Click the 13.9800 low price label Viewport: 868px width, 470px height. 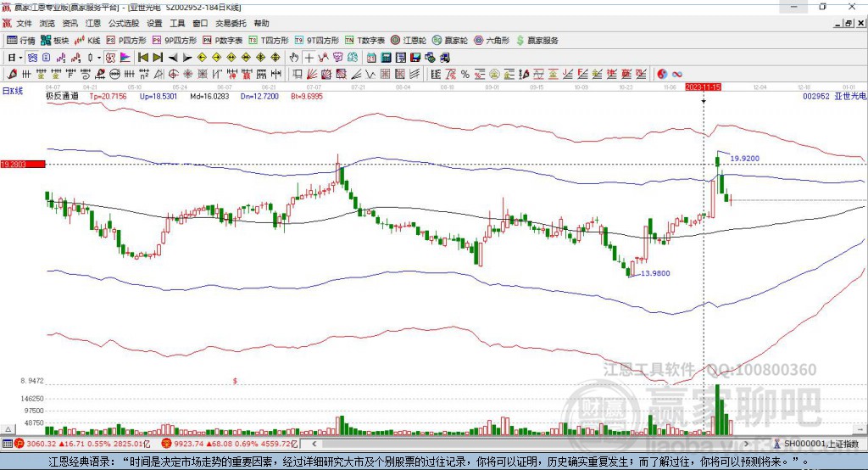[x=655, y=273]
